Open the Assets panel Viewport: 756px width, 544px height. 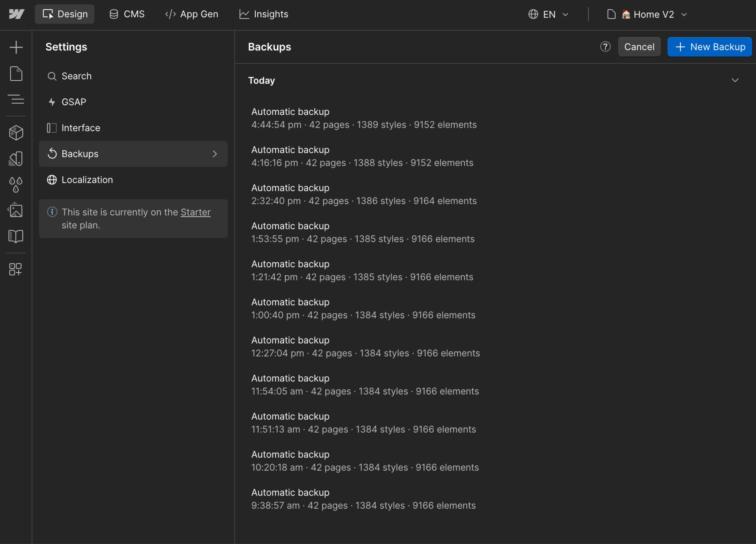click(16, 210)
